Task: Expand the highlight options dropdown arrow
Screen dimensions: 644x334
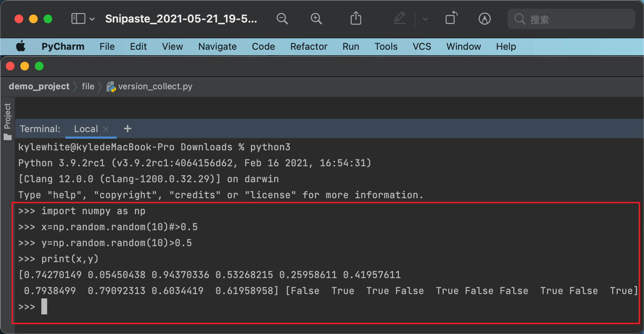Action: pyautogui.click(x=425, y=19)
